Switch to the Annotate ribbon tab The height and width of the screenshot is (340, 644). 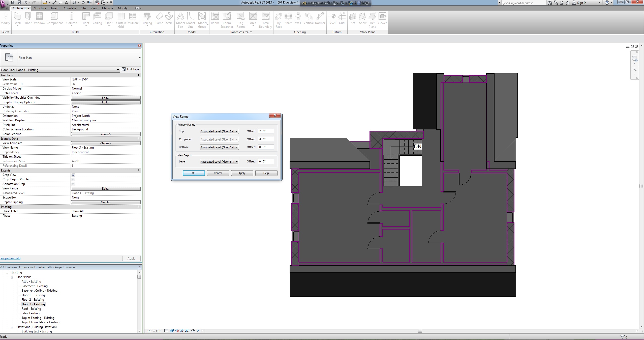click(70, 8)
